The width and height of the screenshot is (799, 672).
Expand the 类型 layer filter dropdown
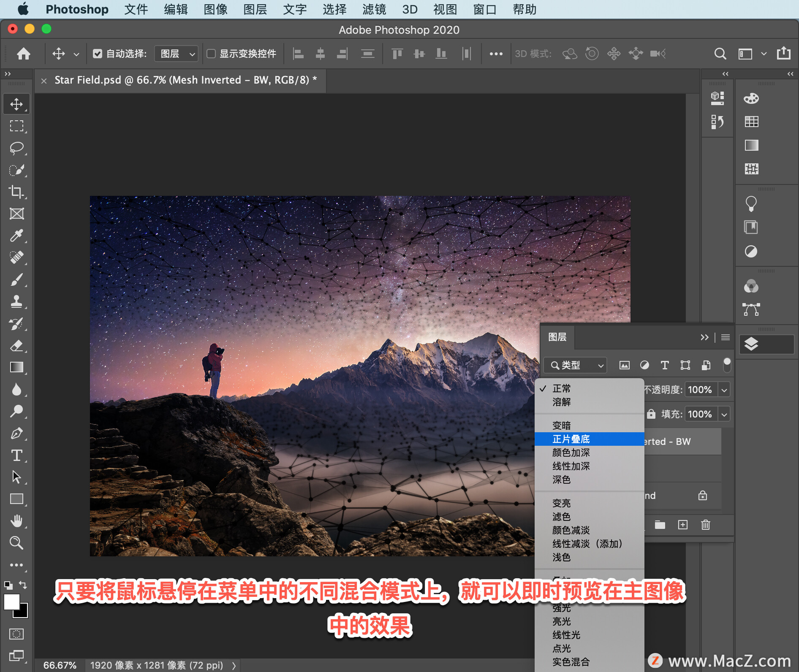pos(575,365)
